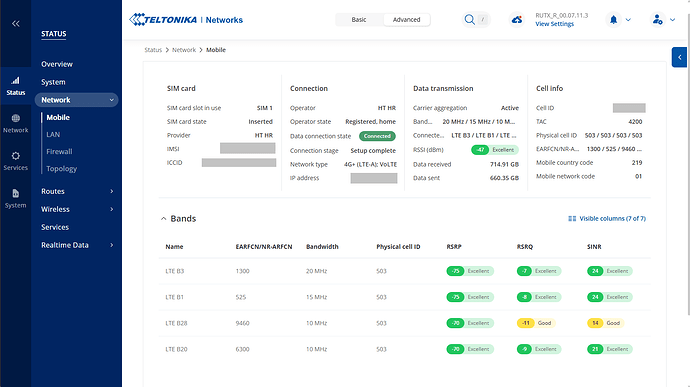Click the 20 MHz bandwidth cell
The image size is (690, 387).
[x=316, y=271]
